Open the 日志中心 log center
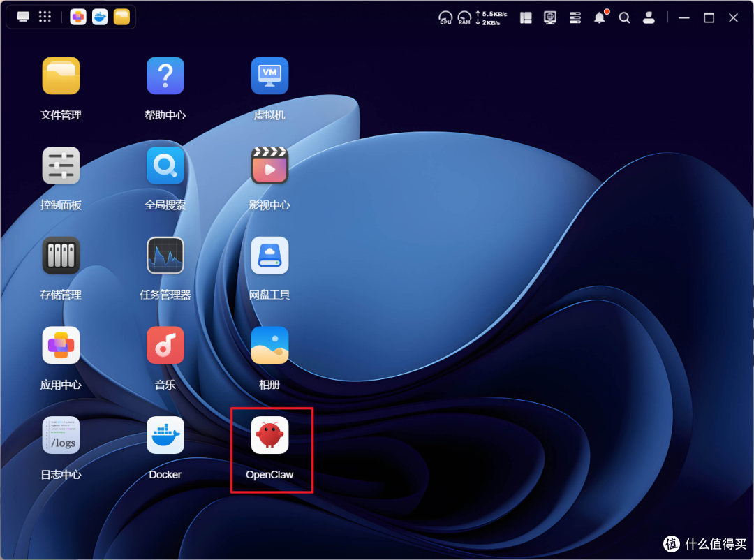754x560 pixels. 61,436
